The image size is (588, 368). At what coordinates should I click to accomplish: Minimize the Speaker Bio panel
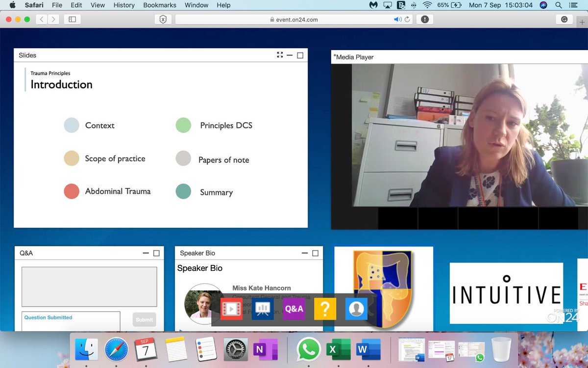click(304, 253)
